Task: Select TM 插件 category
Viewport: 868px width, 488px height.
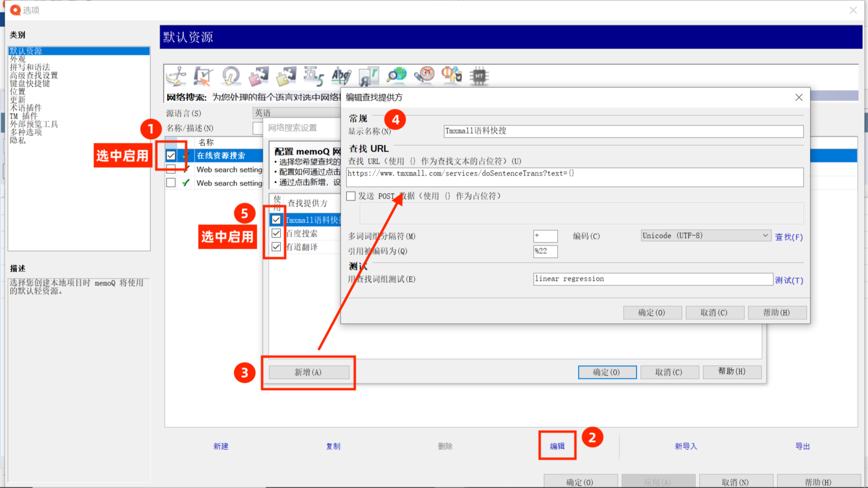Action: [x=24, y=116]
